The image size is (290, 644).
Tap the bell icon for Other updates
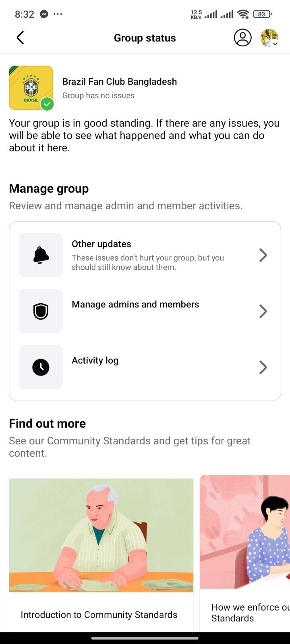click(41, 255)
